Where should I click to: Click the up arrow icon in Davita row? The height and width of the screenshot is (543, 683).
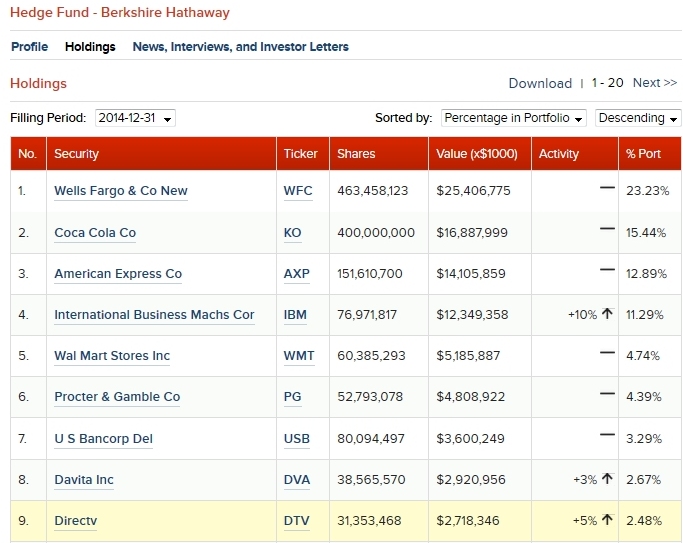click(x=607, y=479)
